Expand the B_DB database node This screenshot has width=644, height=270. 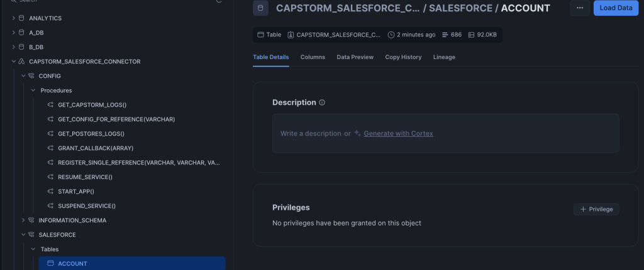click(x=14, y=47)
